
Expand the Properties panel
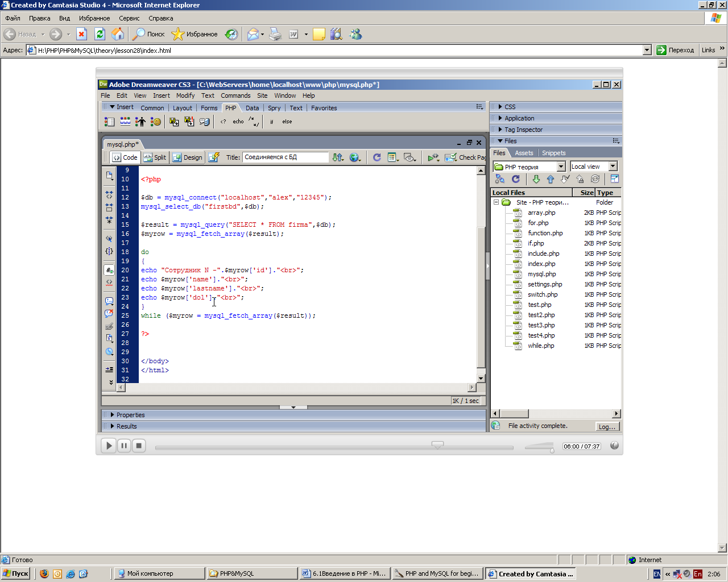point(113,415)
